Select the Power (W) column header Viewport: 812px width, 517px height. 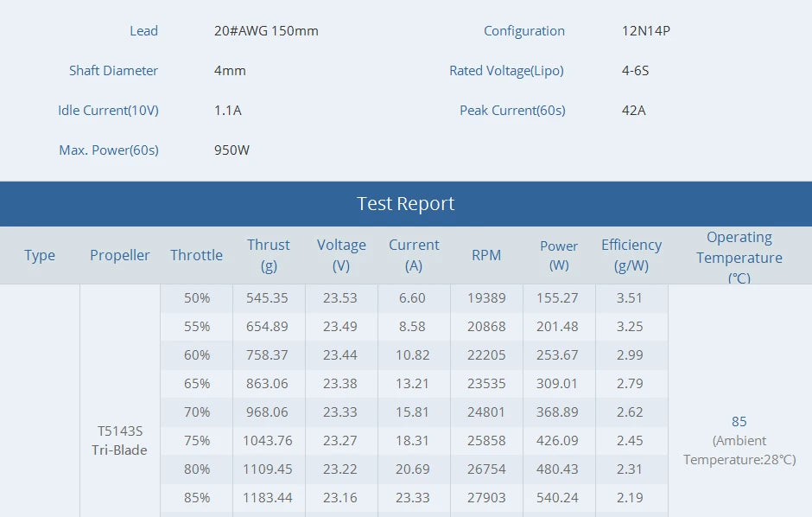pyautogui.click(x=559, y=255)
